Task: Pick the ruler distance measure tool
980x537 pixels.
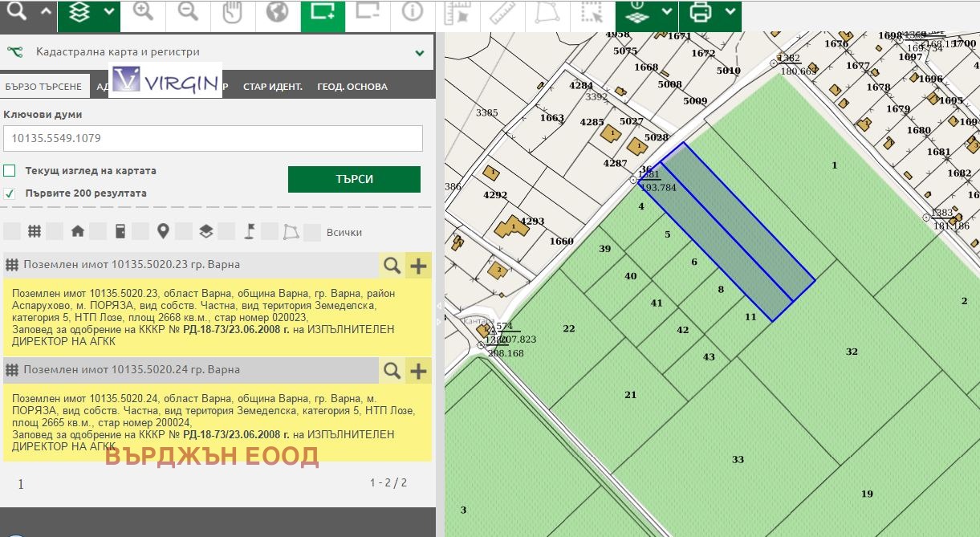Action: pos(502,14)
